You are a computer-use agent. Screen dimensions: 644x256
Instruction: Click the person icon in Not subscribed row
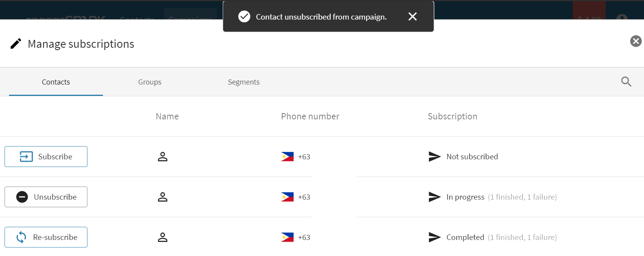tap(162, 157)
